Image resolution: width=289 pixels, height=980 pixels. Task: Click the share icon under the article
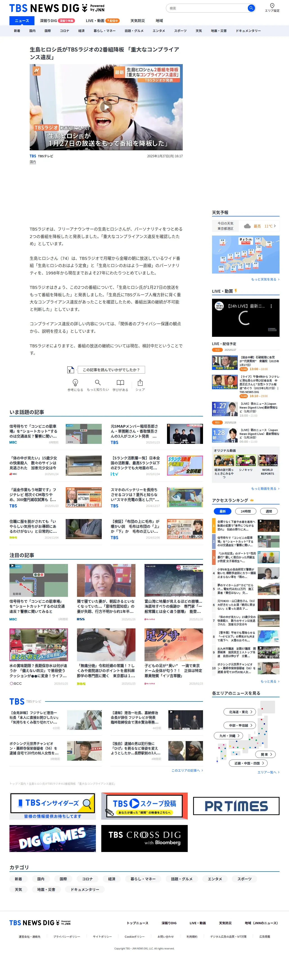point(140,382)
